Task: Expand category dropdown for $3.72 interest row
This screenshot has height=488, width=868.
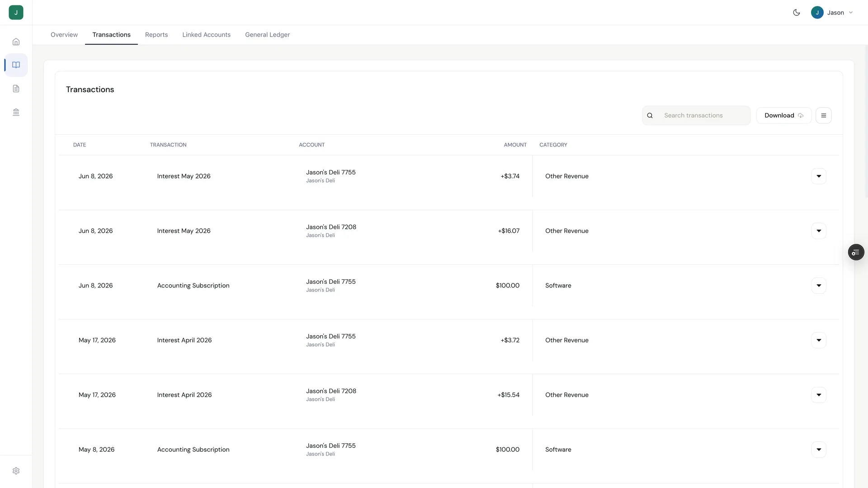Action: pyautogui.click(x=819, y=340)
